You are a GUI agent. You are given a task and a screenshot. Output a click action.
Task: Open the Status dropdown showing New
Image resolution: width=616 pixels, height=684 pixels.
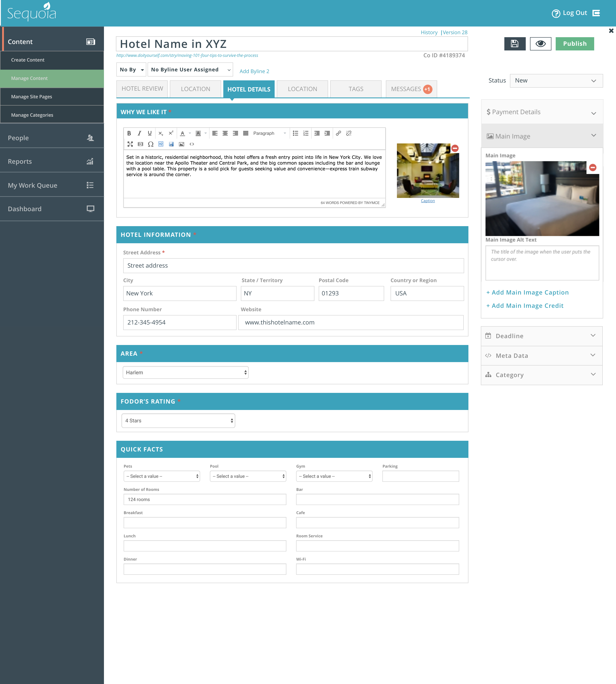556,81
